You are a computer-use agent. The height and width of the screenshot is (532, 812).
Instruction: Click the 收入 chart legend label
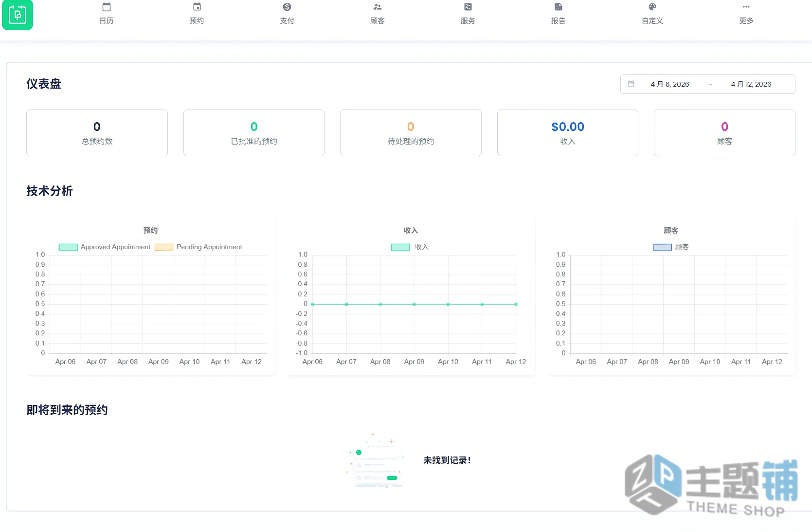click(x=422, y=247)
